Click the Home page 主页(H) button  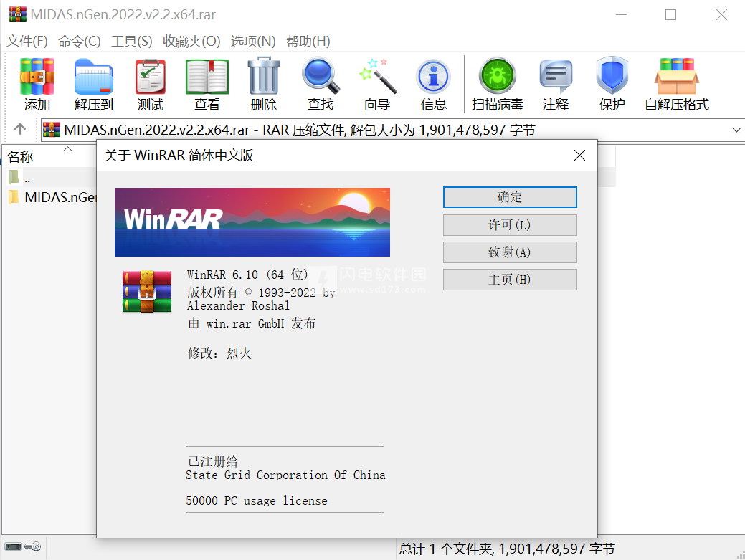(x=510, y=280)
